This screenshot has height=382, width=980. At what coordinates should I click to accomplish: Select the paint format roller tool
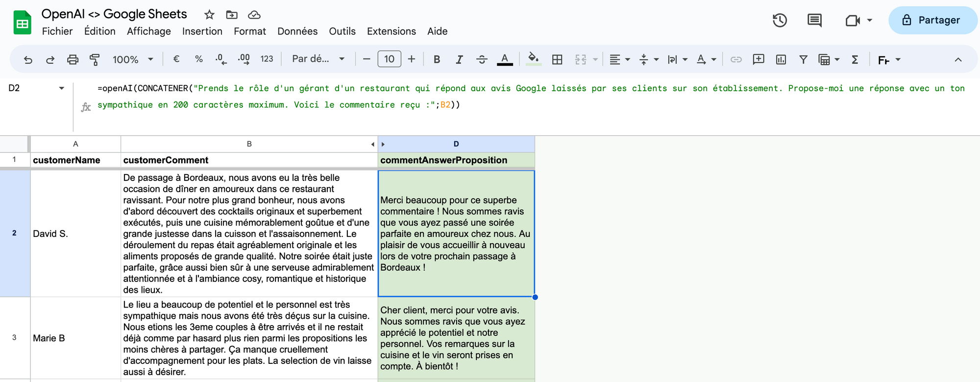[95, 60]
